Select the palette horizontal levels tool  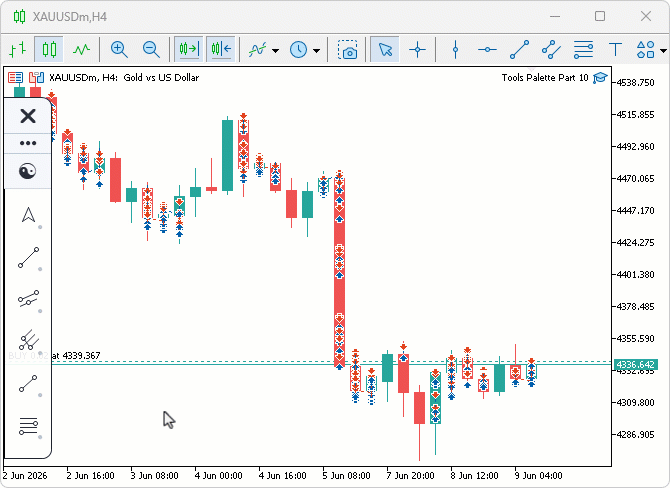28,426
